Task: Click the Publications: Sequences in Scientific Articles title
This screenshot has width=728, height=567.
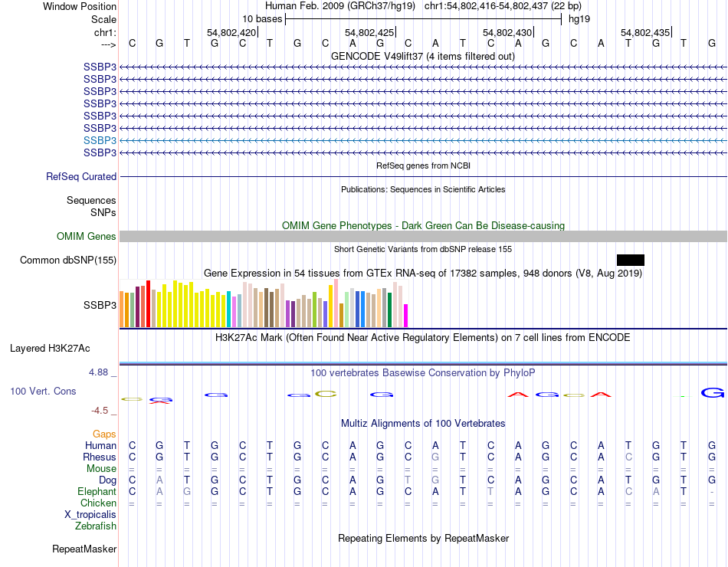Action: coord(423,189)
